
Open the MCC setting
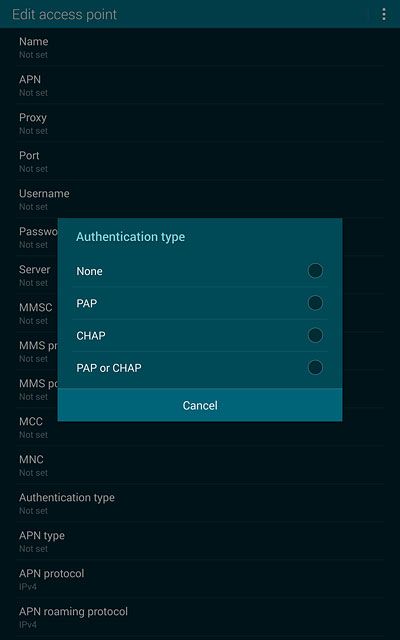tap(200, 427)
